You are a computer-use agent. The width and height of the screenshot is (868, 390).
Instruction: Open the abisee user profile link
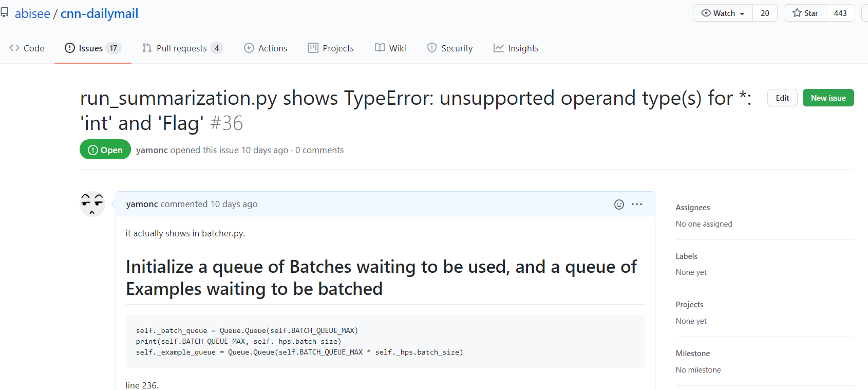32,14
